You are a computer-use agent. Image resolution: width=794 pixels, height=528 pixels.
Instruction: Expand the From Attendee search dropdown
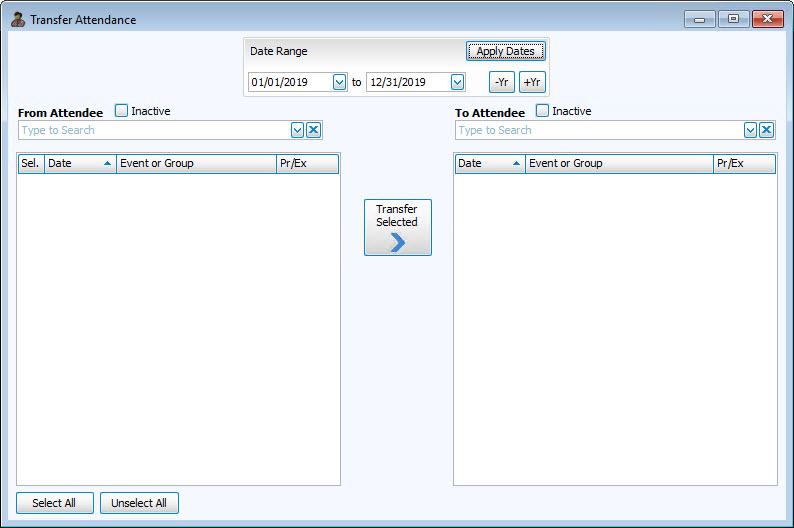coord(297,130)
